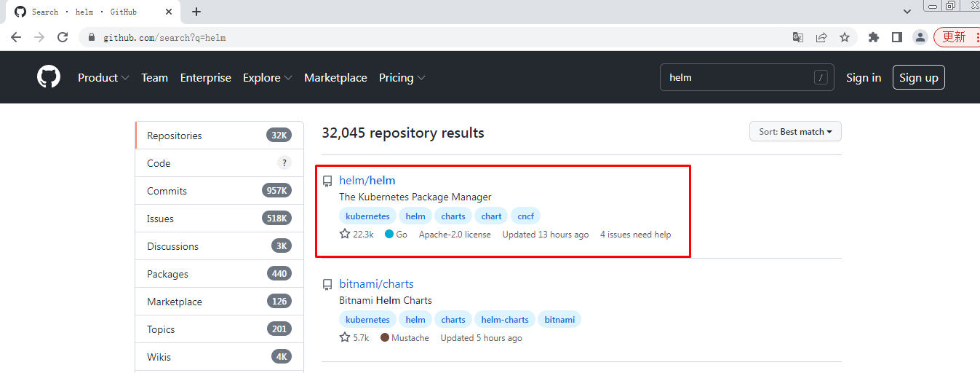Click the slash shortcut icon in search
980x373 pixels.
coord(821,77)
